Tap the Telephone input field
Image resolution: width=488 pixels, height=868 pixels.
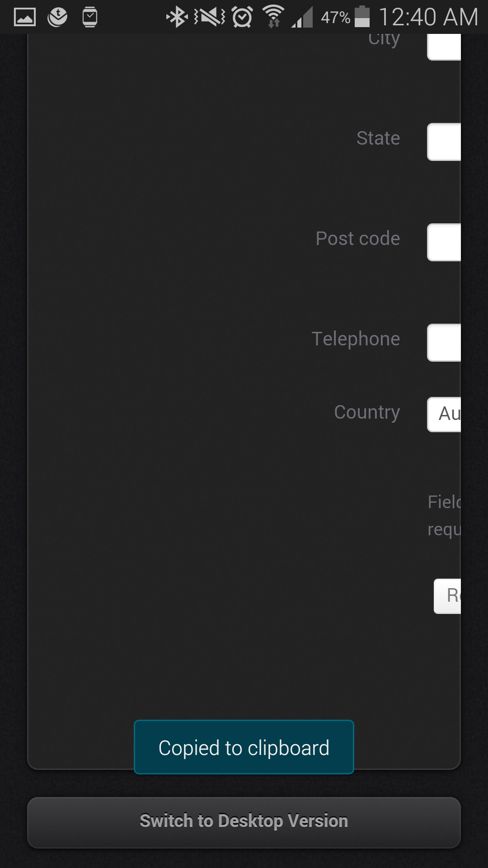(x=445, y=342)
